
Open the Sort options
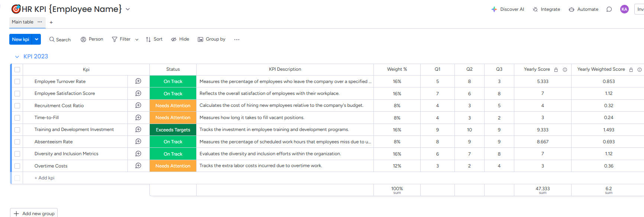(154, 39)
